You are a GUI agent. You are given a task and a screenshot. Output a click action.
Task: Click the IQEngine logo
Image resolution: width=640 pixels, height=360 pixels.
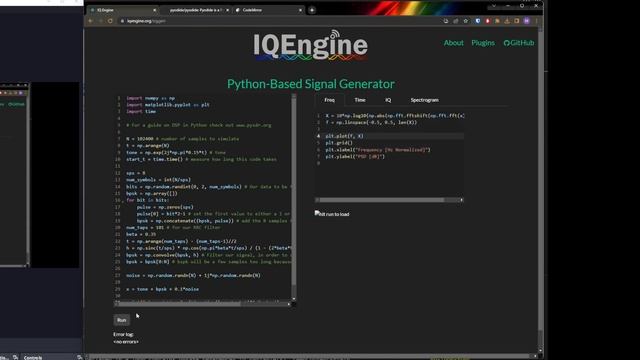[x=310, y=45]
